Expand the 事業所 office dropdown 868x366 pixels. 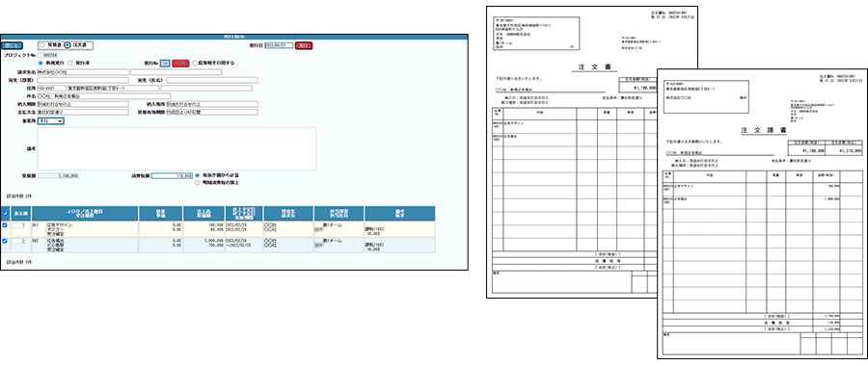[51, 121]
